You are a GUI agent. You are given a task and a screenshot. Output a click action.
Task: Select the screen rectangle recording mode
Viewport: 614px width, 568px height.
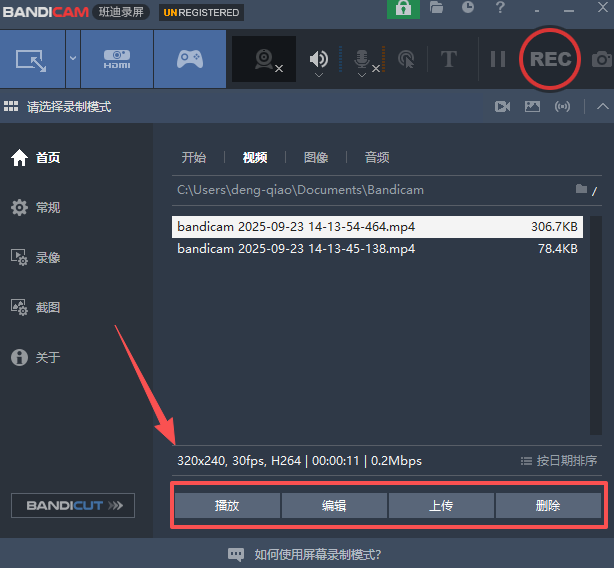pyautogui.click(x=32, y=59)
